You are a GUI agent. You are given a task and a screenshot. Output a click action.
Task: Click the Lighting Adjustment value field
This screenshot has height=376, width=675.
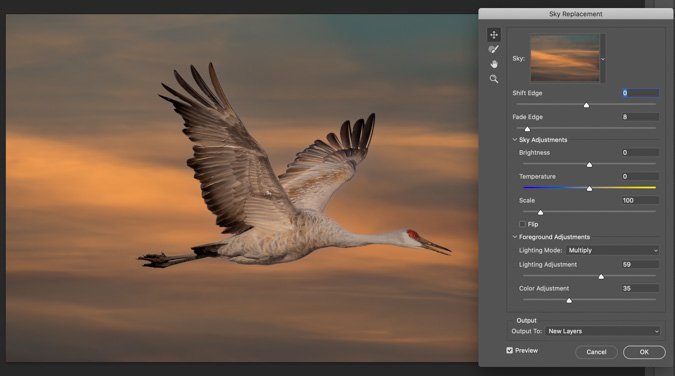(x=640, y=264)
